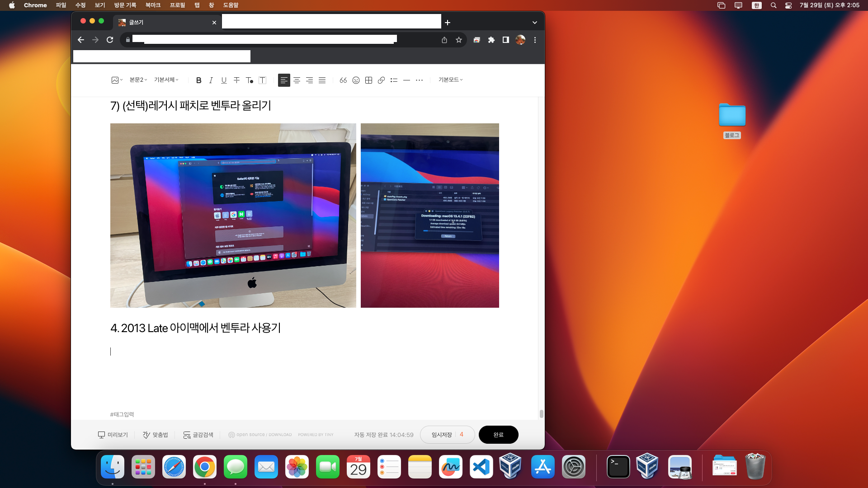
Task: Click heading 7) (선택)레거시 패치로 벤투라 올리기
Action: [191, 105]
